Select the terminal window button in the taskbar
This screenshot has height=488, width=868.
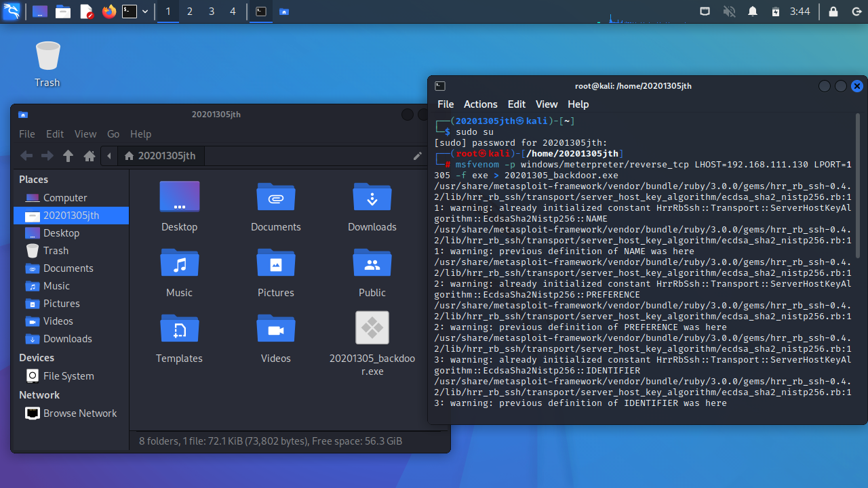point(260,12)
